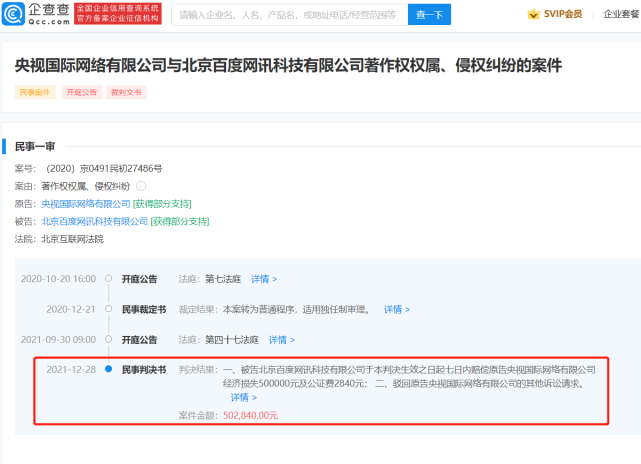Click the 民事判决书 label
Viewport: 641px width, 464px height.
tap(144, 370)
